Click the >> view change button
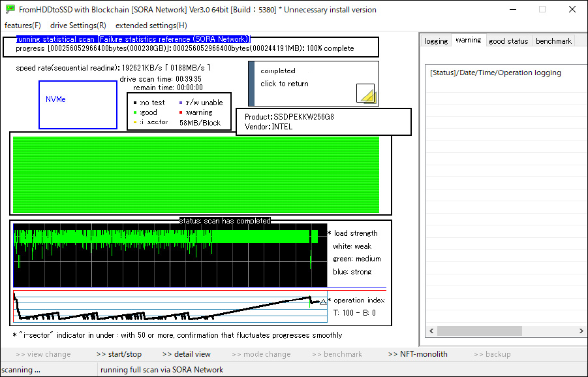 click(x=43, y=354)
